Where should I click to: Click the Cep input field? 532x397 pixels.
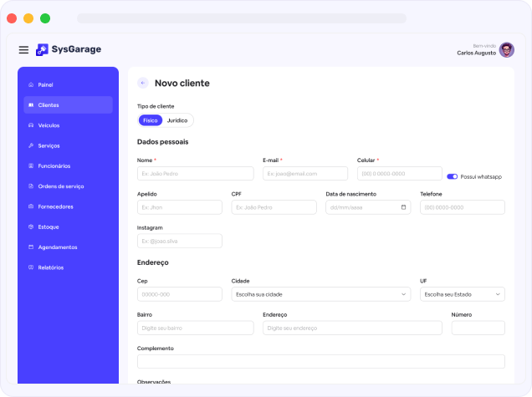[x=179, y=294]
